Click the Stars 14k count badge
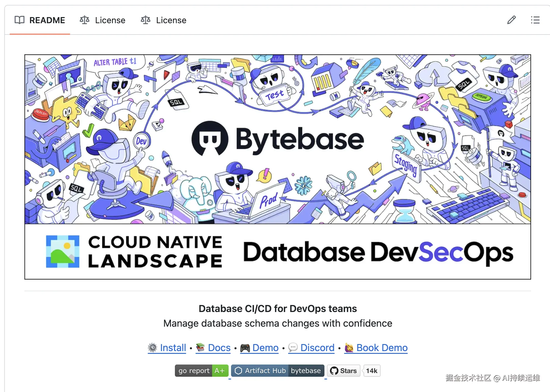The image size is (550, 392). pos(371,371)
